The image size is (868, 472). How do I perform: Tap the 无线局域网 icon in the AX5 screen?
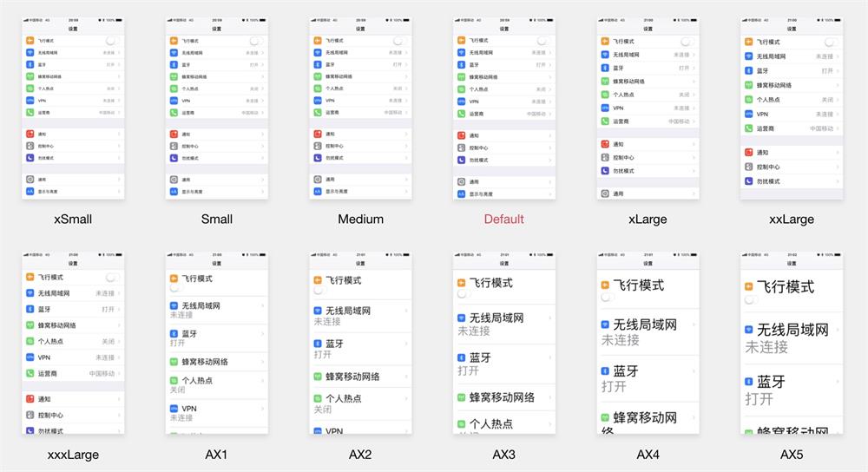click(x=748, y=330)
